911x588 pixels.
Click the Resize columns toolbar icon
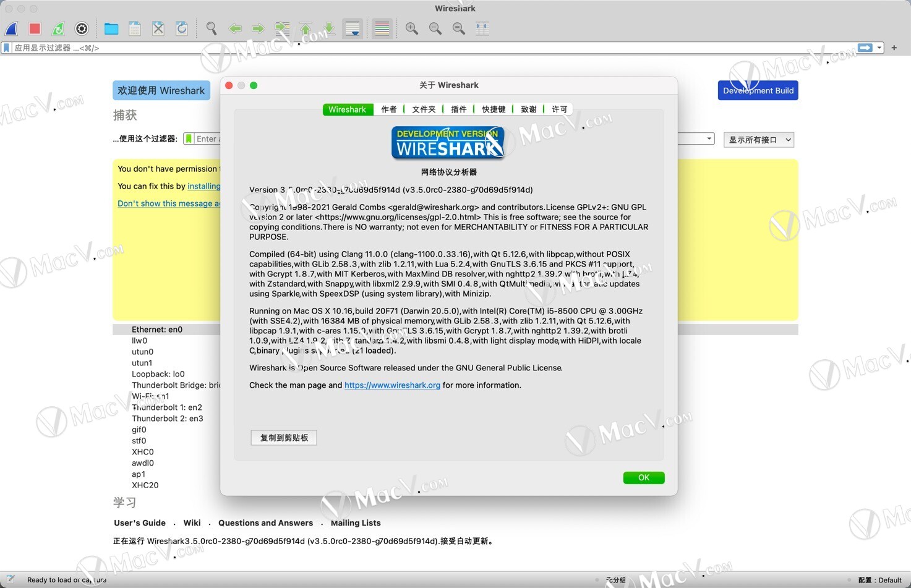click(x=482, y=28)
